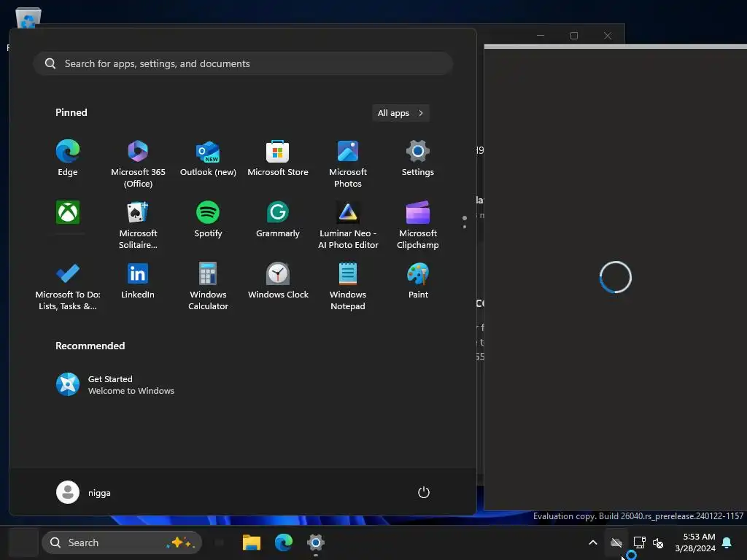Open the notification bell
The image size is (747, 560).
point(727,542)
